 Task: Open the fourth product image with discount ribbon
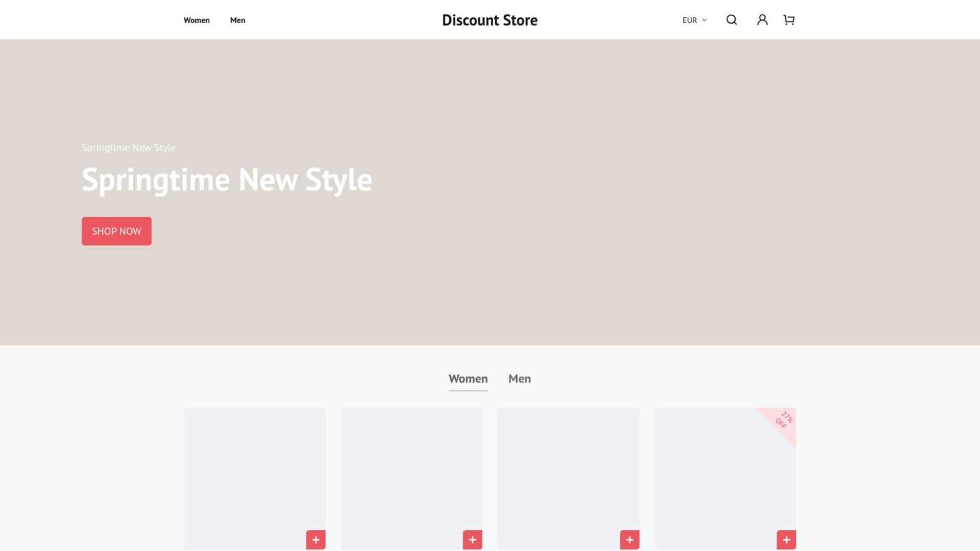click(715, 478)
